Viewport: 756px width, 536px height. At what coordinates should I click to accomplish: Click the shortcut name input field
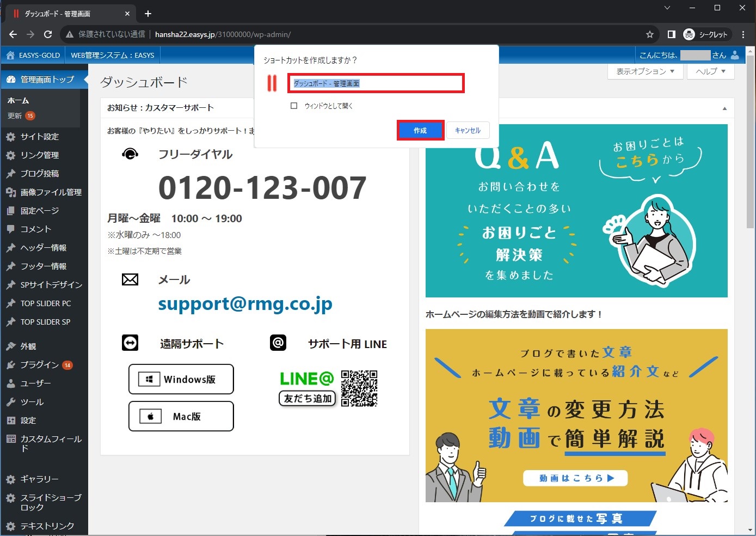coord(376,83)
